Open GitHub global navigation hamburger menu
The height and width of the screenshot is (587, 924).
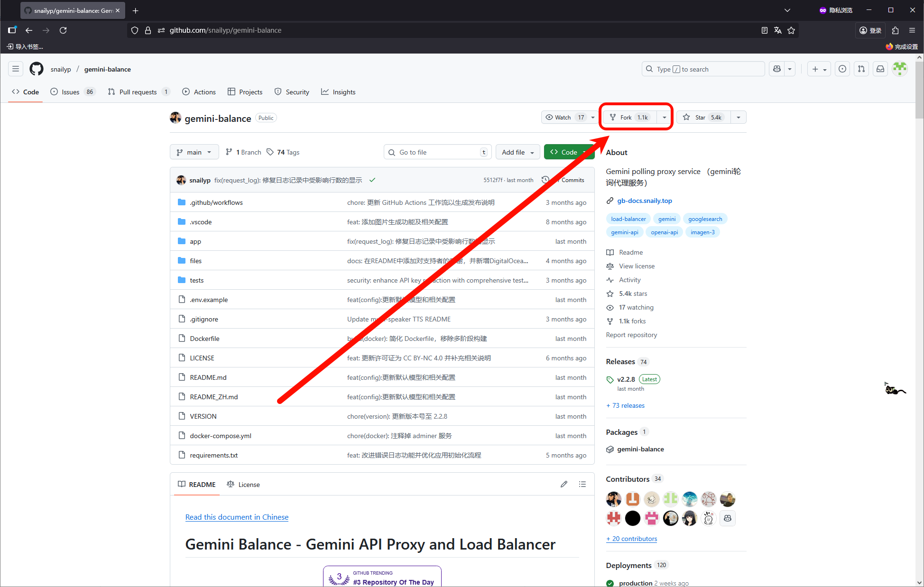(x=16, y=69)
